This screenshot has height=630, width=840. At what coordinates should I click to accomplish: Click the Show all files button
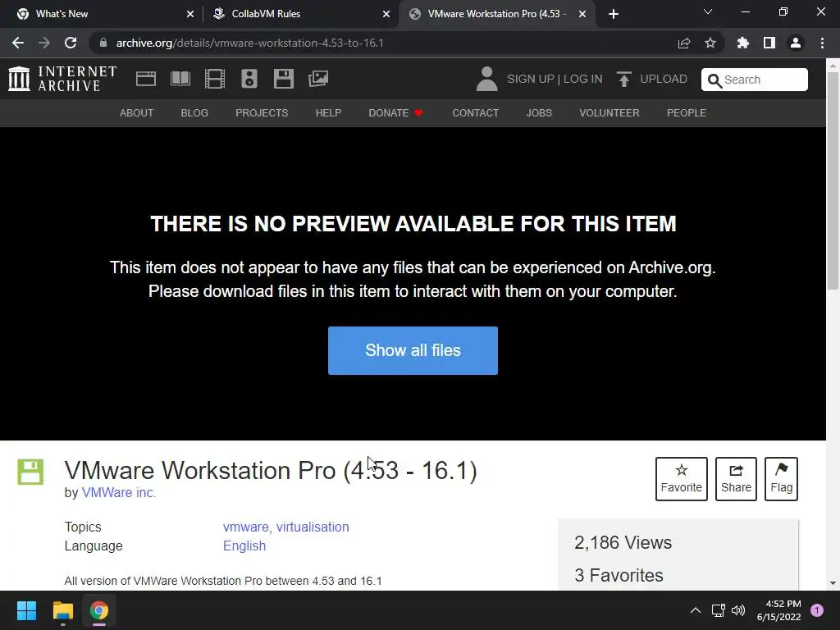[413, 350]
